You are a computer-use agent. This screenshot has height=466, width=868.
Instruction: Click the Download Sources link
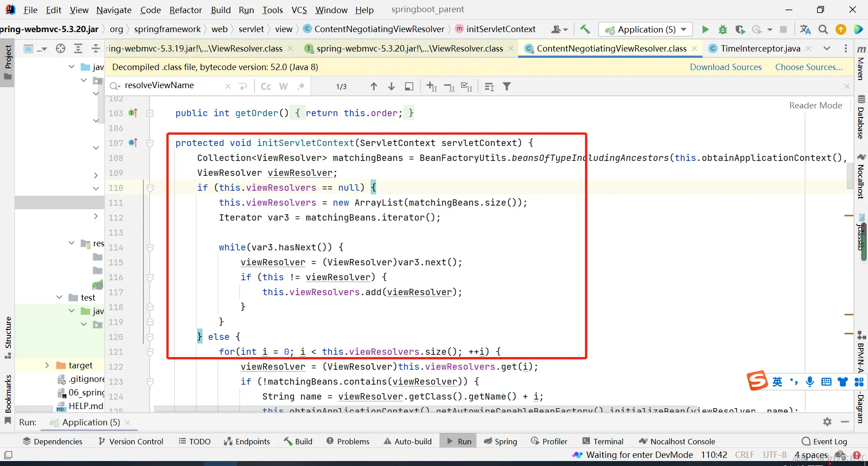coord(726,67)
